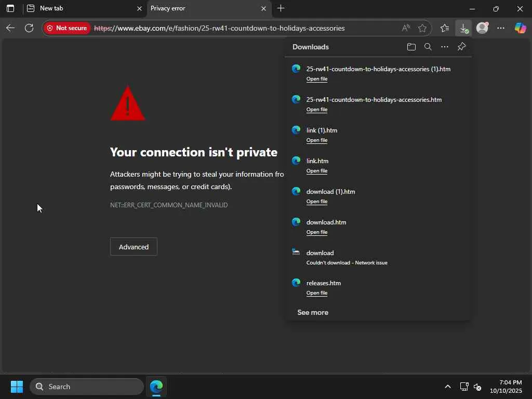Click Edge icon beside link.htm
This screenshot has height=399, width=532.
pos(296,161)
